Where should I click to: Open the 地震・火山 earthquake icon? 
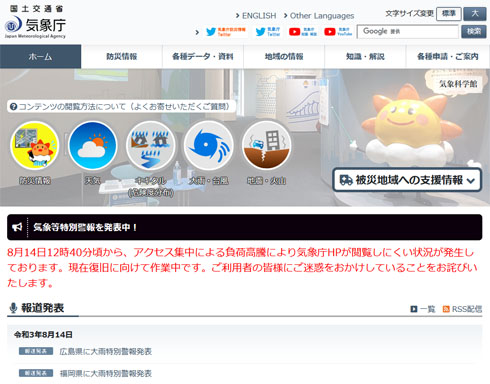[x=266, y=146]
